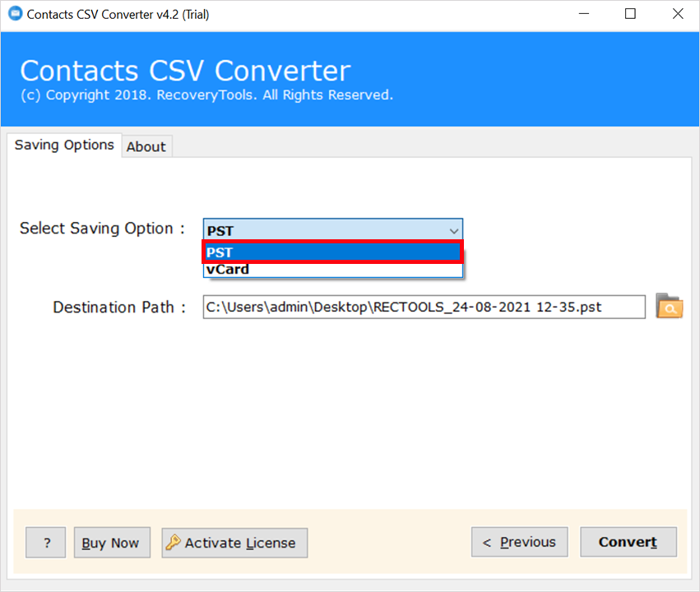Click into the Destination Path text field
The height and width of the screenshot is (592, 700).
pos(424,307)
